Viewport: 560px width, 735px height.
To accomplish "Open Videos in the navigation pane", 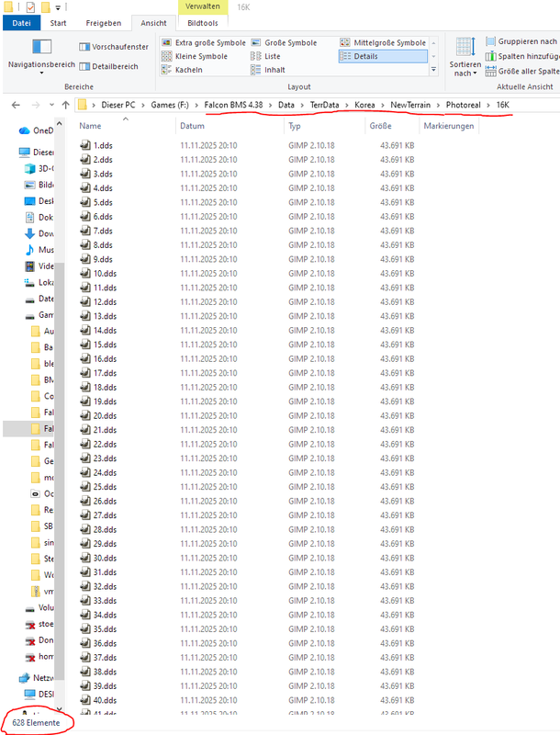I will pos(39,266).
